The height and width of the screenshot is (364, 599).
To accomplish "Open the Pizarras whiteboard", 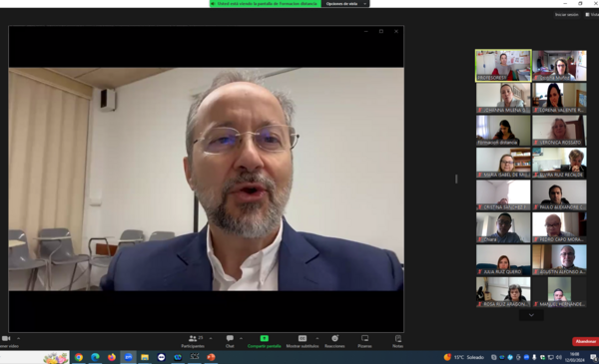I will pyautogui.click(x=364, y=338).
